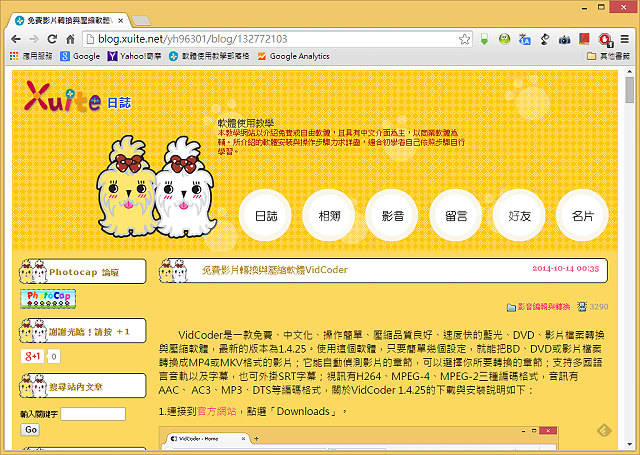The height and width of the screenshot is (455, 640).
Task: Click the post date 2014-10-14 00:35
Action: 565,269
